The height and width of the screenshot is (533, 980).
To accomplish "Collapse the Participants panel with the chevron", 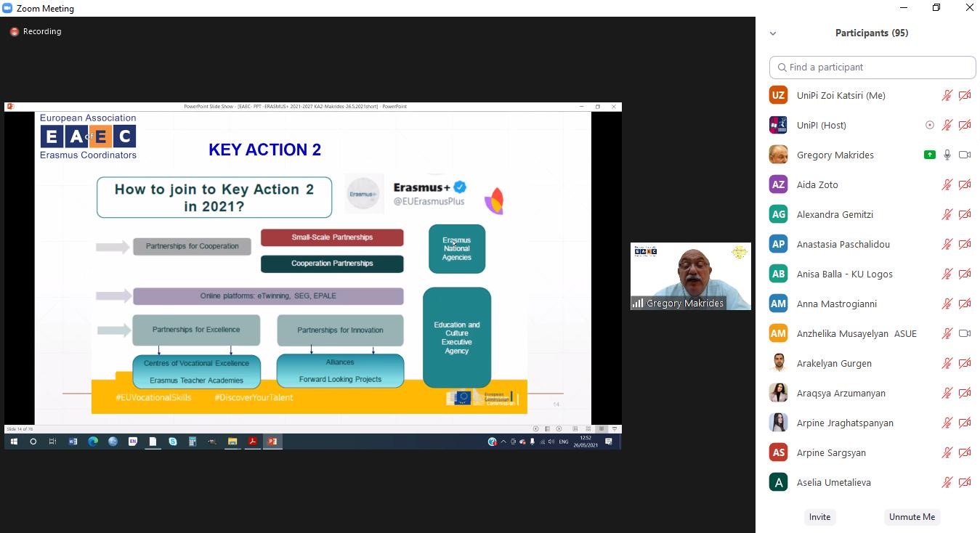I will [773, 33].
